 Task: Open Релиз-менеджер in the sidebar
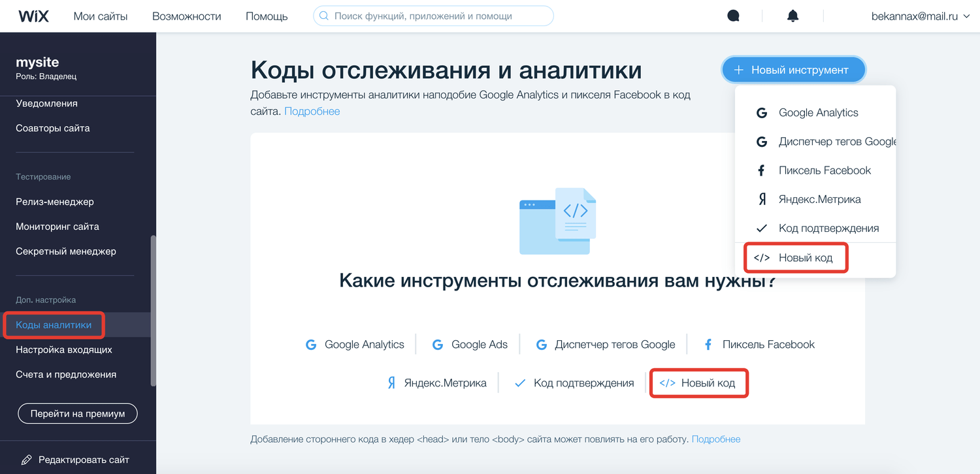55,202
